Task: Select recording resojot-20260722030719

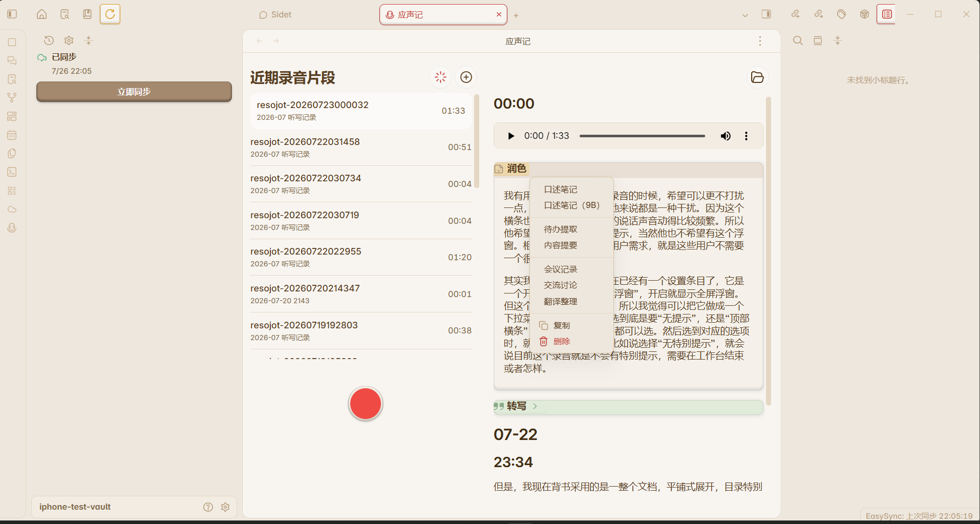Action: 361,221
